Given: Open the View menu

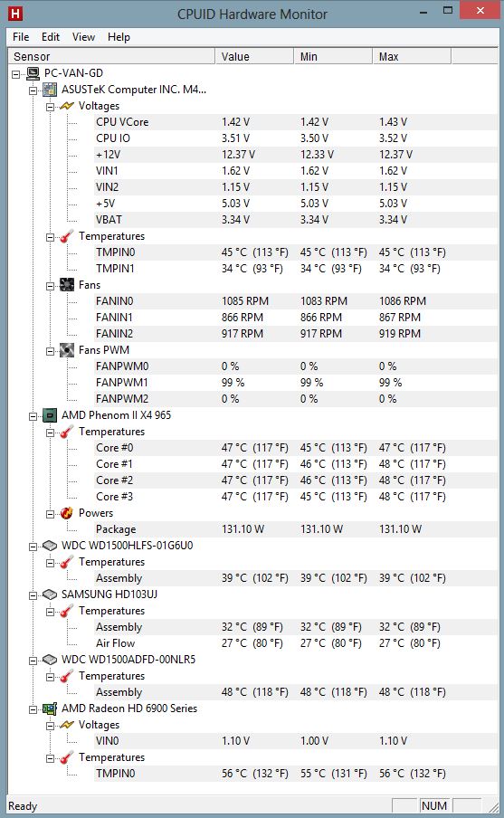Looking at the screenshot, I should (83, 37).
